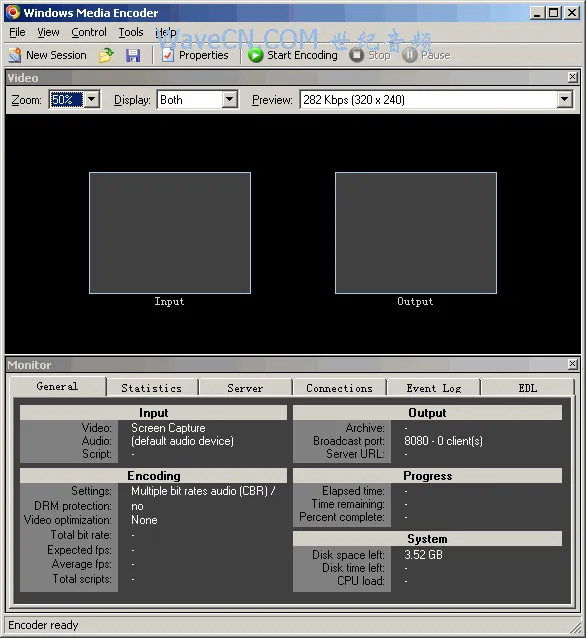586x638 pixels.
Task: Click Multiple bit rates audio (CBR) setting
Action: 203,491
